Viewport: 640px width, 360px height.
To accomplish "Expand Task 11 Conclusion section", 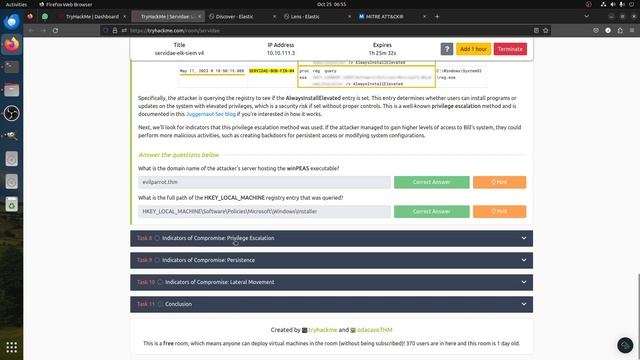I will tap(331, 304).
